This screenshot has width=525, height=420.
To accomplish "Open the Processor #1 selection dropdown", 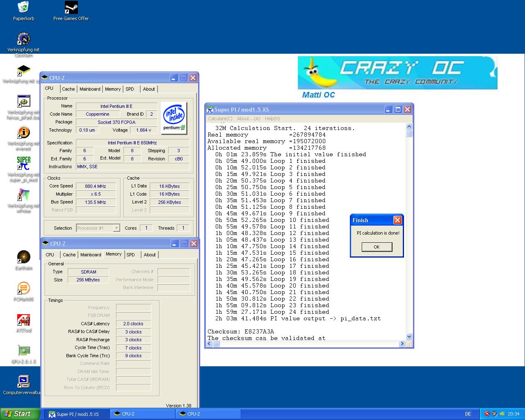I will pos(98,228).
